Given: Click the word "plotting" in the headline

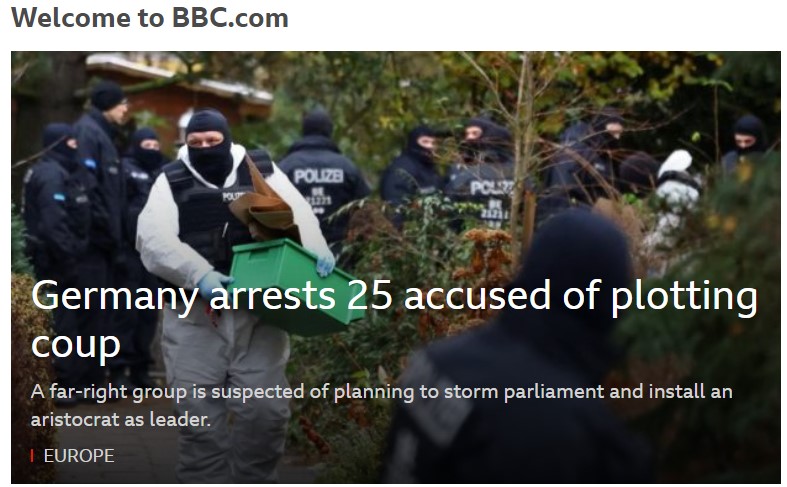Looking at the screenshot, I should (x=684, y=298).
